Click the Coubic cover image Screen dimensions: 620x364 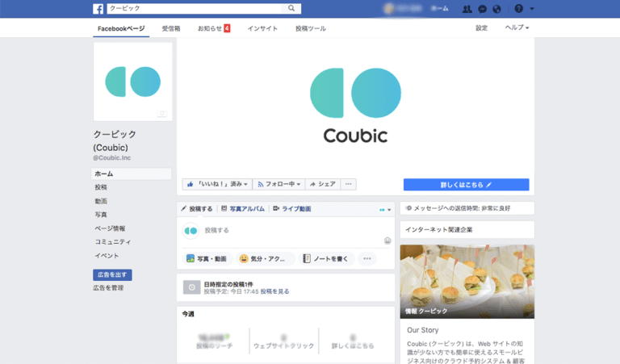pyautogui.click(x=355, y=106)
